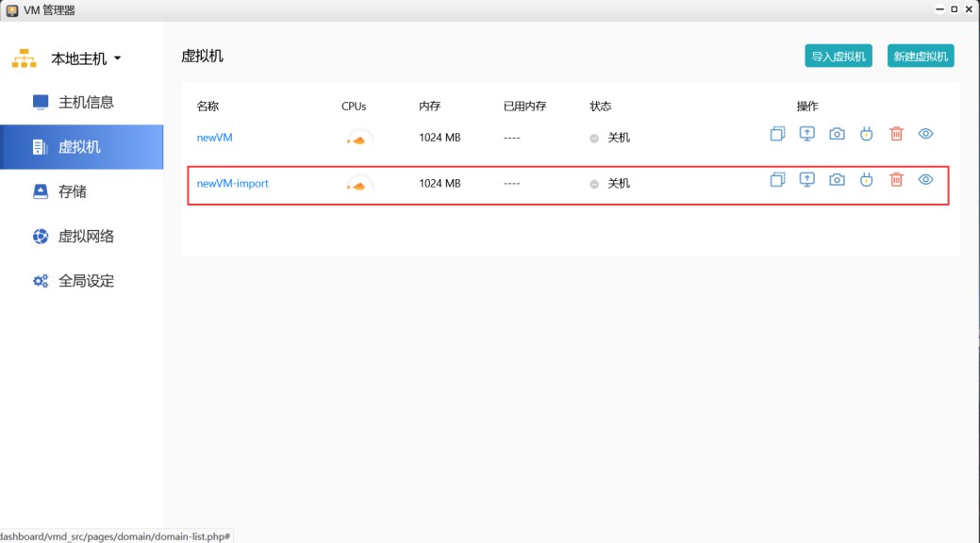Click export icon for newVM-import
Image resolution: width=980 pixels, height=543 pixels.
point(806,180)
